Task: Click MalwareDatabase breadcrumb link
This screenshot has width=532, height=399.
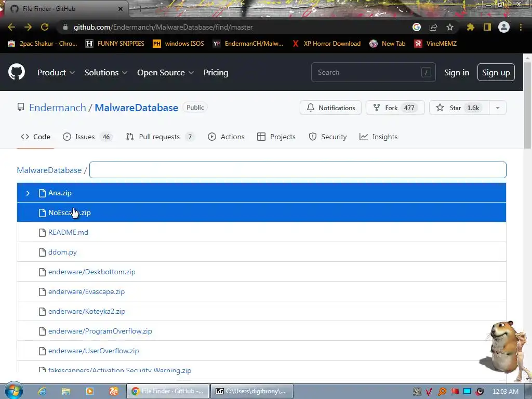Action: (x=49, y=170)
